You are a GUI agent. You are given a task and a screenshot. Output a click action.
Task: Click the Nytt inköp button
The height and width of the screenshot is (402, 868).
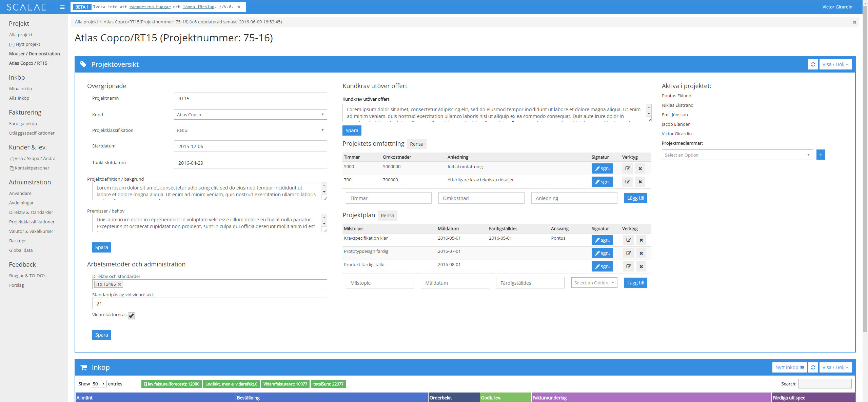(789, 367)
